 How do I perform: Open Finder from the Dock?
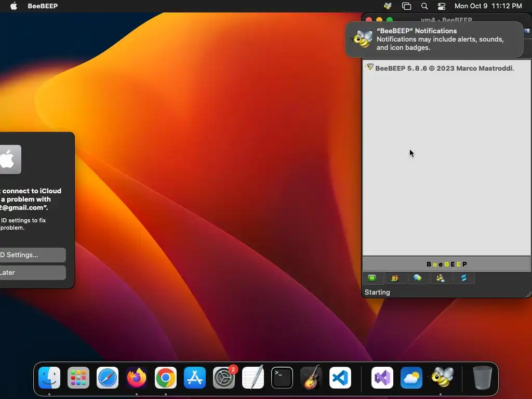(x=49, y=378)
